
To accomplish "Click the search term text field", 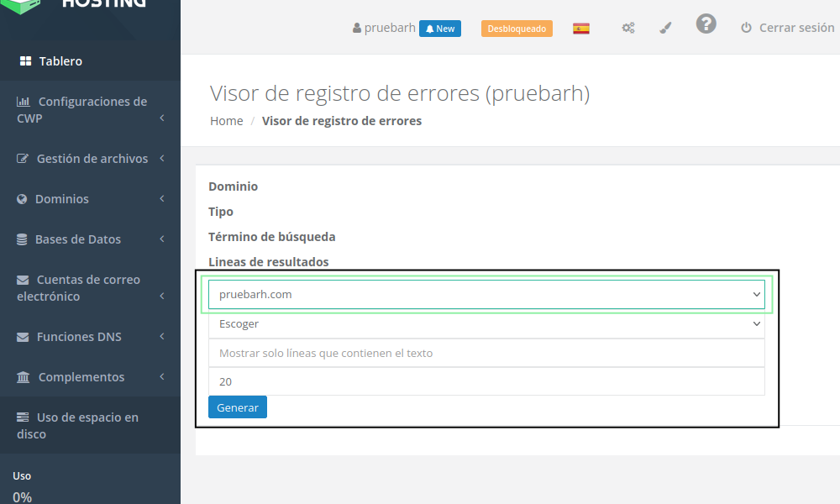I will click(486, 354).
